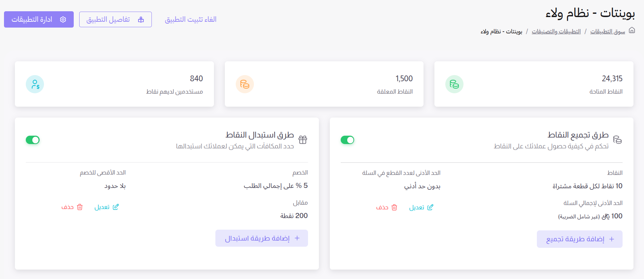The height and width of the screenshot is (279, 644).
Task: Click الغاء تثبيت التطبيق to uninstall the app
Action: coord(190,20)
